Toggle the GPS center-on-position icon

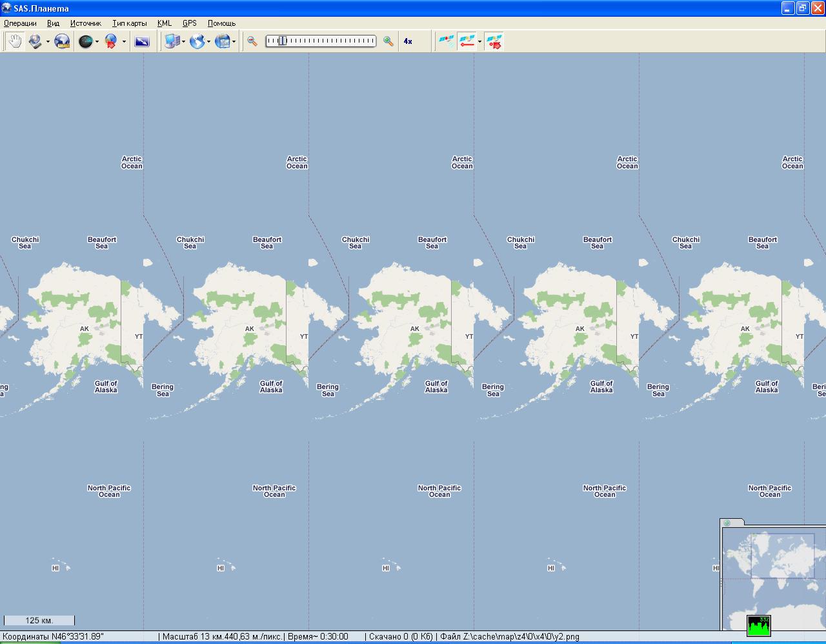click(x=494, y=41)
